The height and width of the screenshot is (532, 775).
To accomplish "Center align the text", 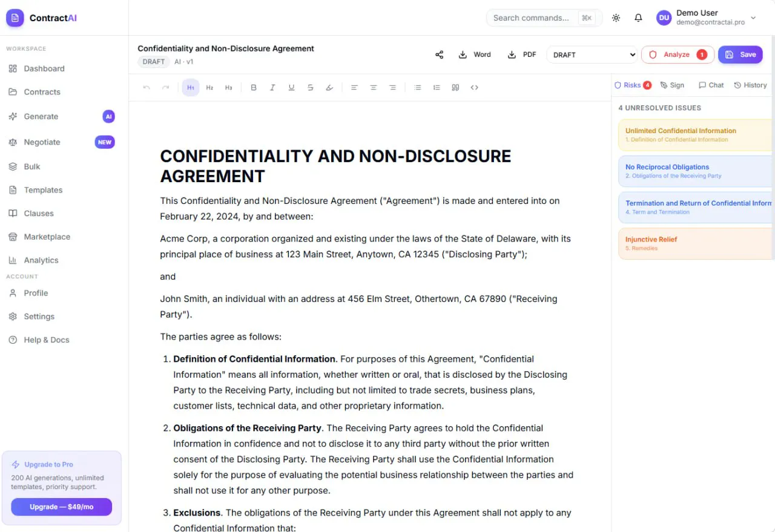I will 374,88.
